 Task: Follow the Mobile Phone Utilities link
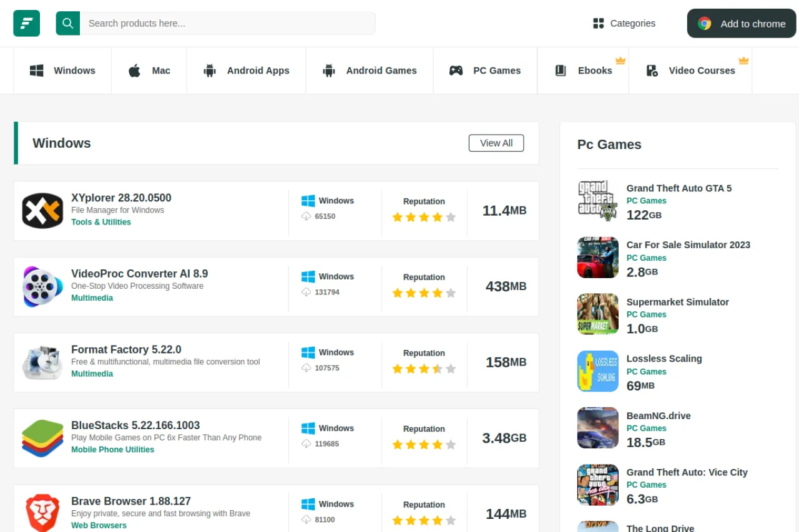click(112, 450)
